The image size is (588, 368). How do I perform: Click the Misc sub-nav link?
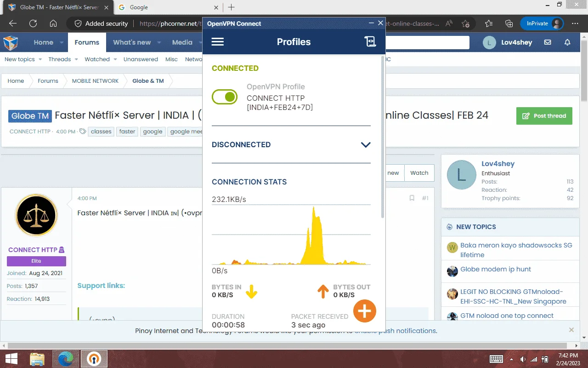(x=171, y=59)
